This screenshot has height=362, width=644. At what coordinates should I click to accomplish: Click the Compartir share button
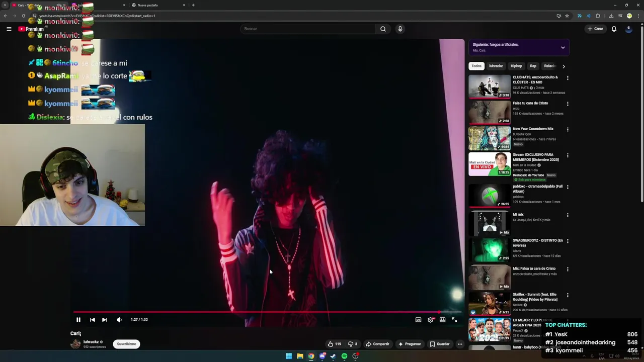point(377,344)
